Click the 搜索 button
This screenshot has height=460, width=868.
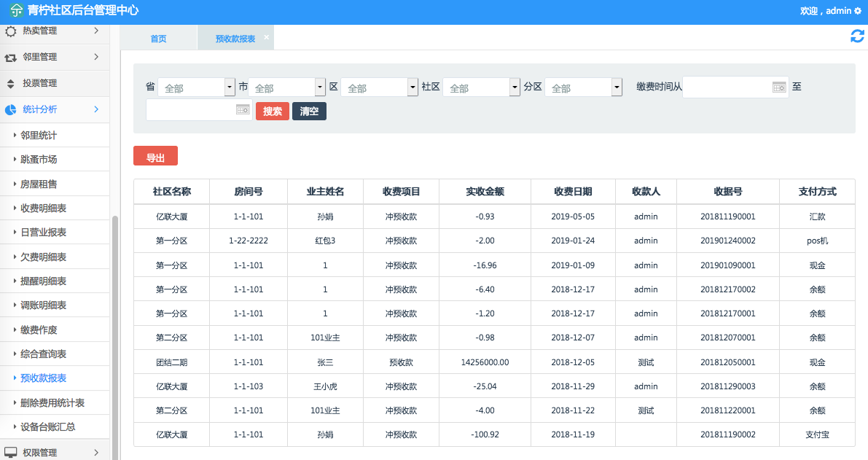point(273,112)
